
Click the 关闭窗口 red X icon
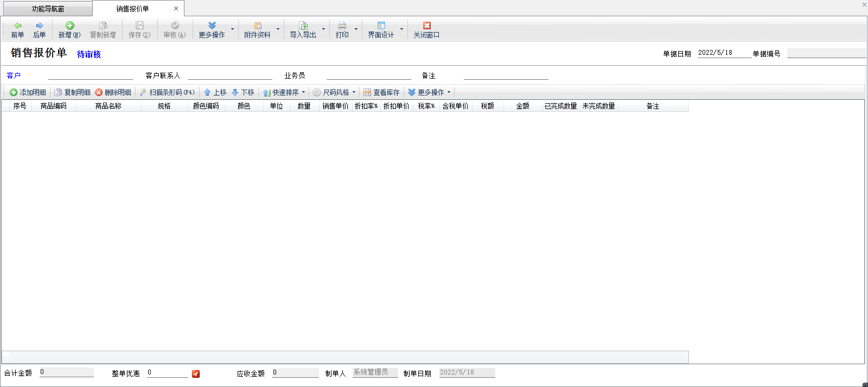click(x=426, y=26)
